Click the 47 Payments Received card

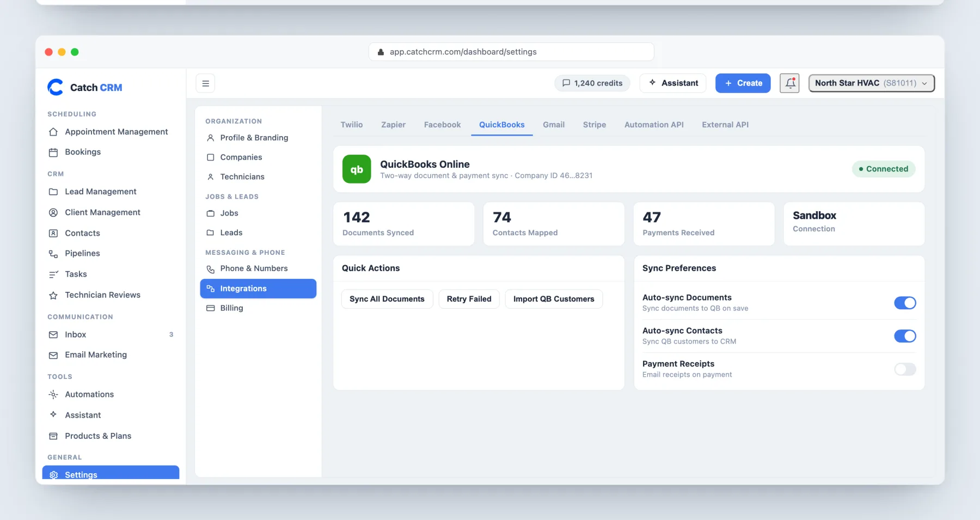pyautogui.click(x=704, y=224)
